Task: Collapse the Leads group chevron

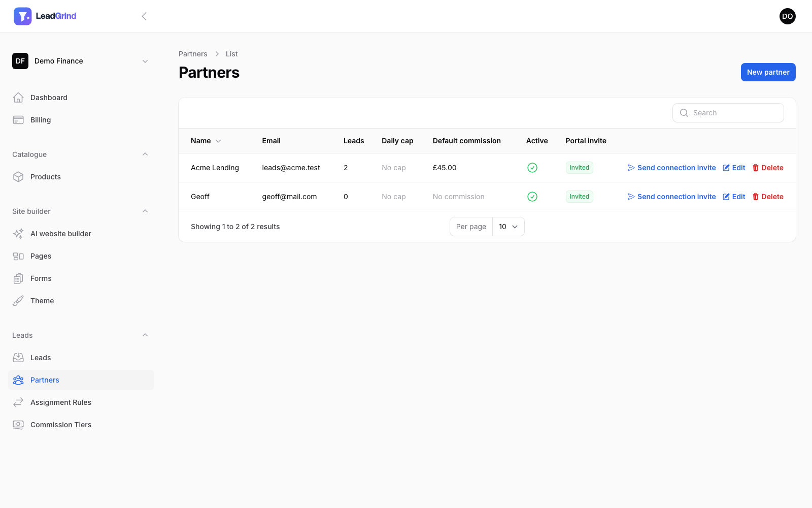Action: (x=145, y=335)
